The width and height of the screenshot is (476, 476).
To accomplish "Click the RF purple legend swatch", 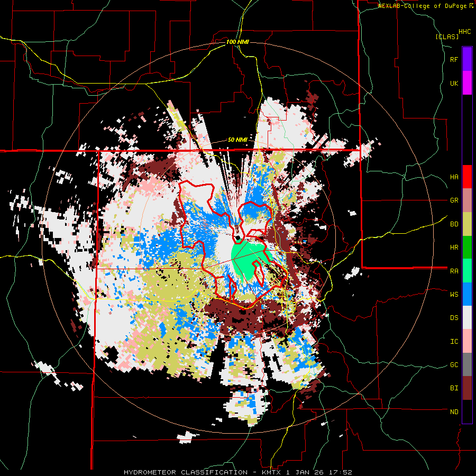I will [467, 59].
